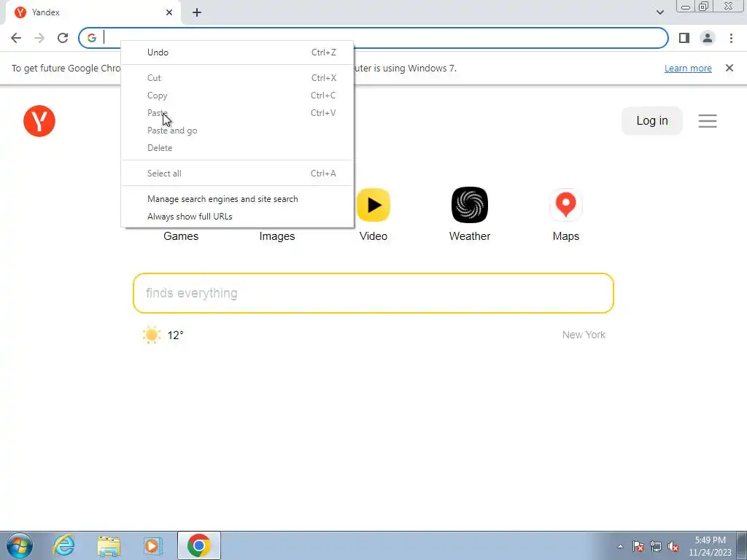747x560 pixels.
Task: Click the sun weather icon
Action: click(x=152, y=335)
